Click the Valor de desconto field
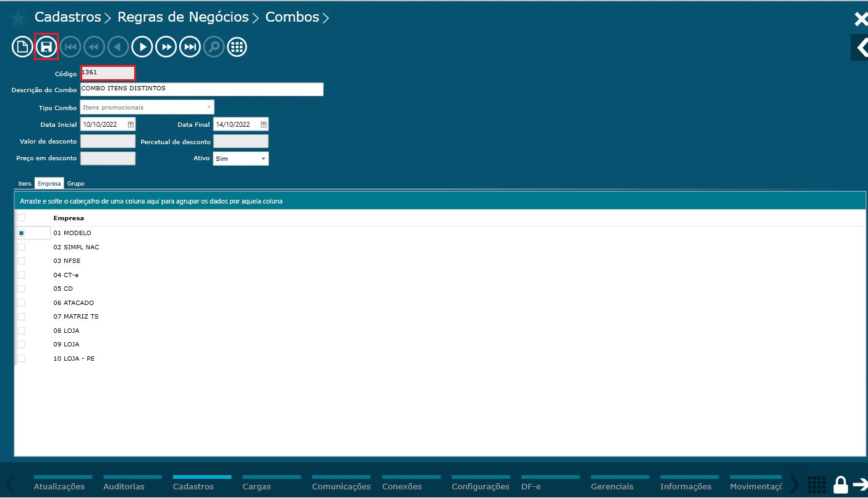 click(x=108, y=142)
